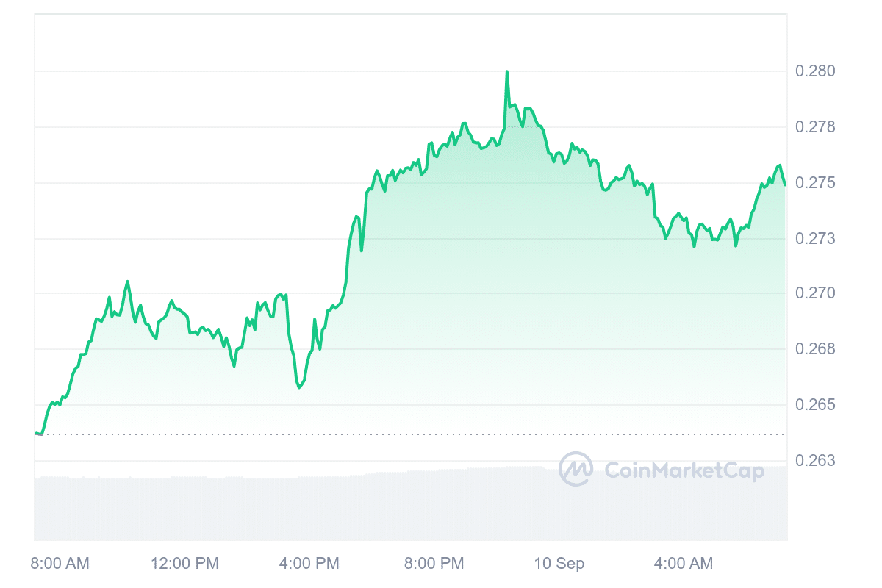This screenshot has width=882, height=588.
Task: Click the 0.273 price axis label
Action: [815, 238]
